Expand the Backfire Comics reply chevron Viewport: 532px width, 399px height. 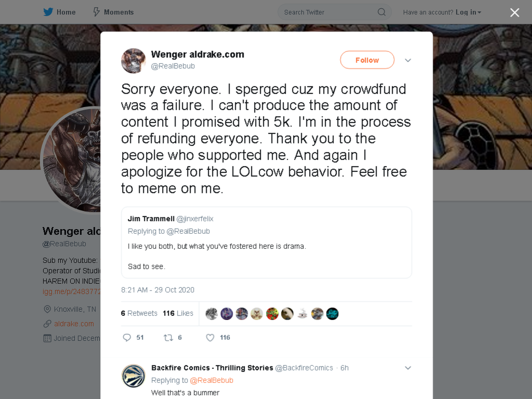(408, 368)
